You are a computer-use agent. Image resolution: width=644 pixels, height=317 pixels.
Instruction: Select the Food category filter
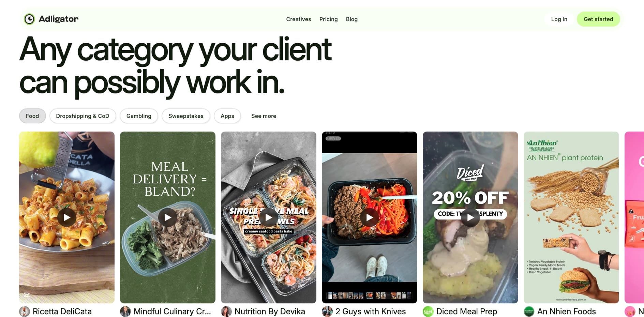click(32, 116)
